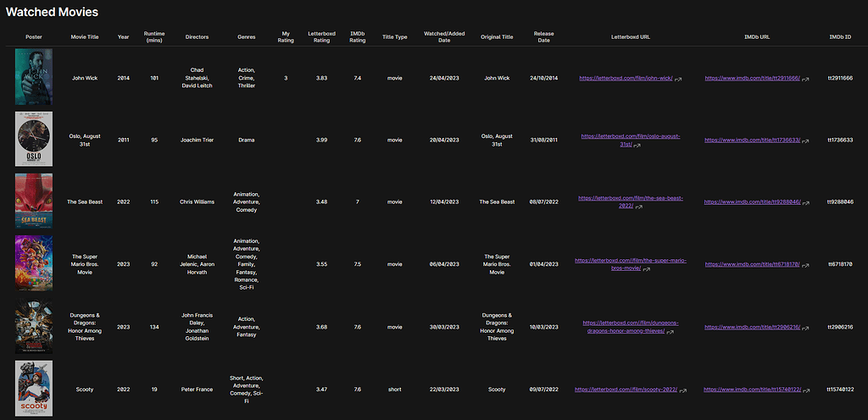Open the IMDb link for tt2911666

click(x=753, y=79)
